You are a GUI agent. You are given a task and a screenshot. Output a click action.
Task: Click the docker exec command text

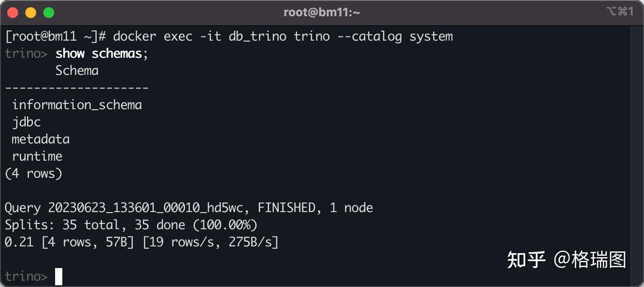(283, 36)
